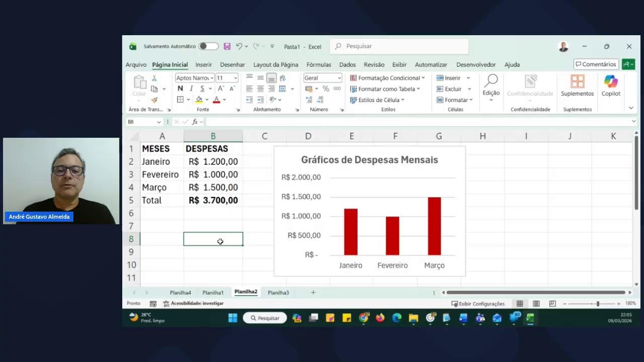Add a new sheet with plus button
The image size is (644, 362).
pyautogui.click(x=313, y=293)
